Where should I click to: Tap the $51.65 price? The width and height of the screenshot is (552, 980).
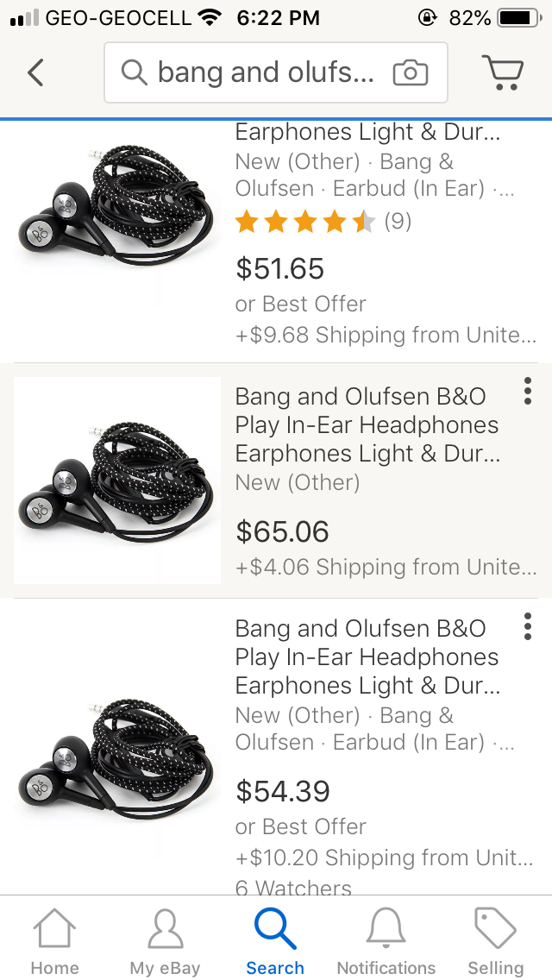pyautogui.click(x=280, y=269)
